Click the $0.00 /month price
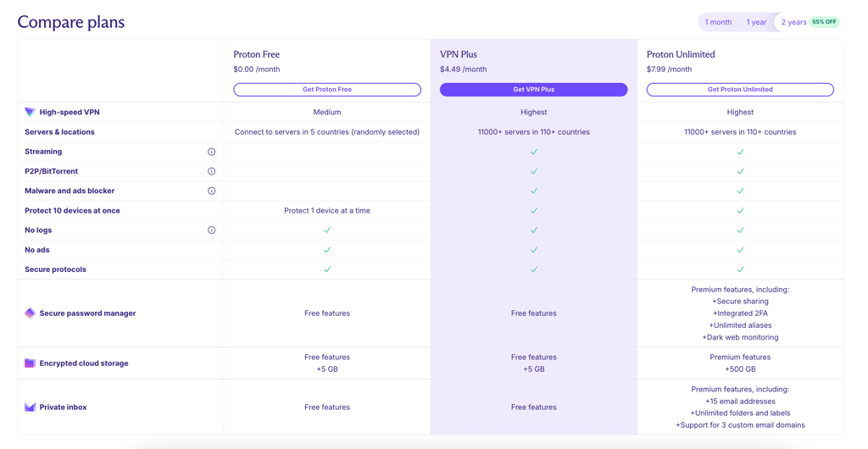 pyautogui.click(x=257, y=69)
